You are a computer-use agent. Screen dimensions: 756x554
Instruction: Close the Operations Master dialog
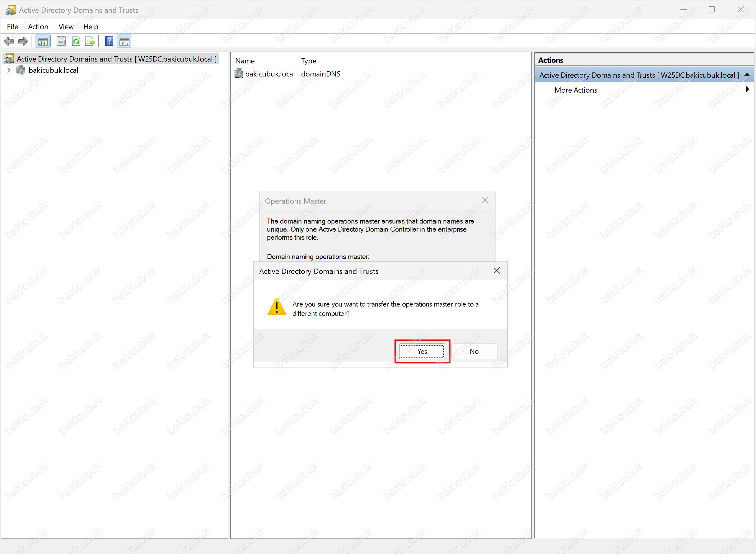point(485,201)
